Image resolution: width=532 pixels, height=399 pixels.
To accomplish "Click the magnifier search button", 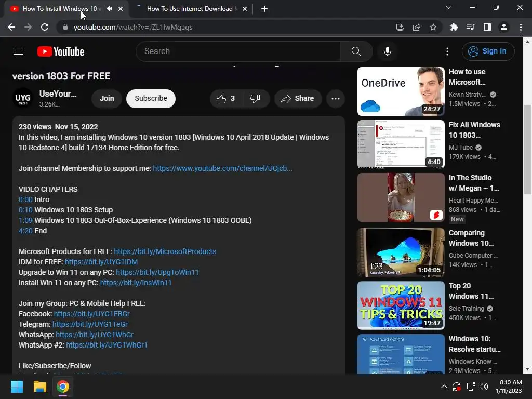I will click(x=356, y=51).
